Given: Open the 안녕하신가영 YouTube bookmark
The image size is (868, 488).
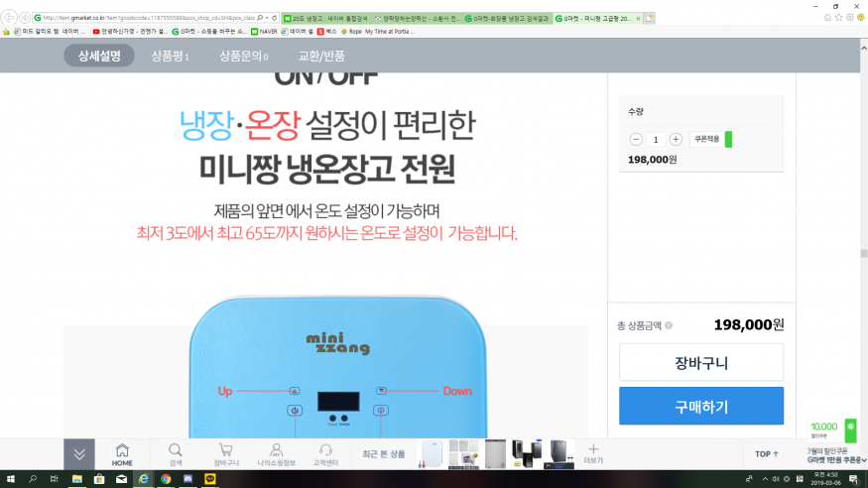Looking at the screenshot, I should pyautogui.click(x=130, y=32).
